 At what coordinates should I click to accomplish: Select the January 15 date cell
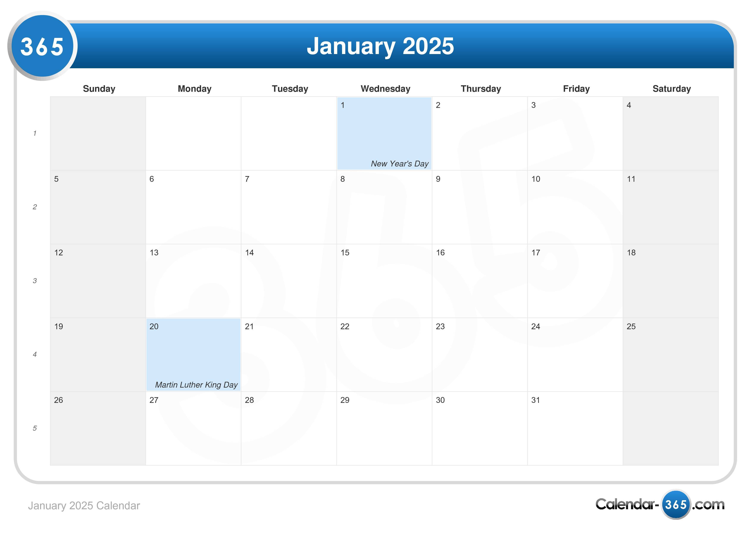point(385,277)
